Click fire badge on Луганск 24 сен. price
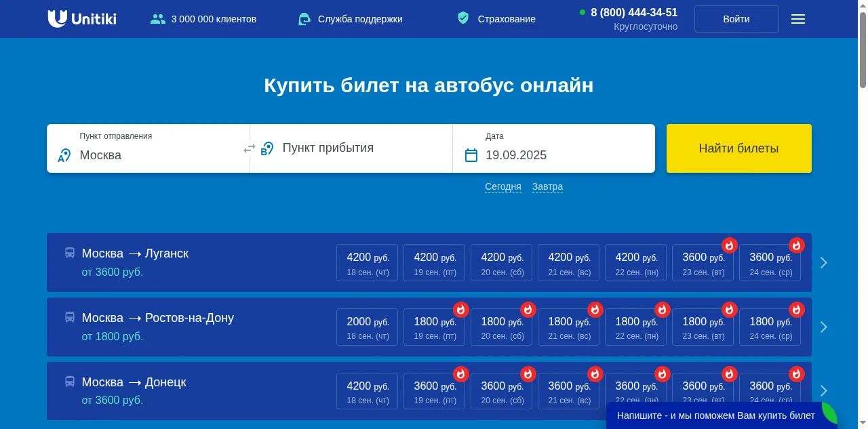Image resolution: width=868 pixels, height=429 pixels. point(797,245)
